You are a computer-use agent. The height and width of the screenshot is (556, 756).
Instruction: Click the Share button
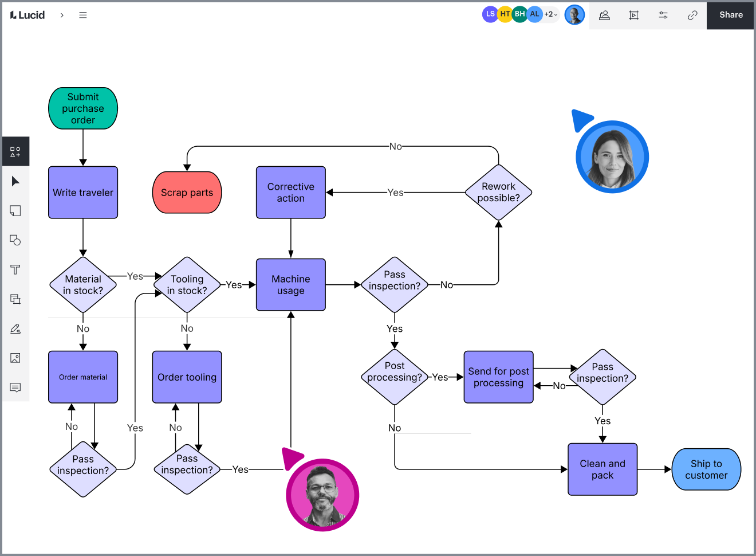tap(731, 15)
